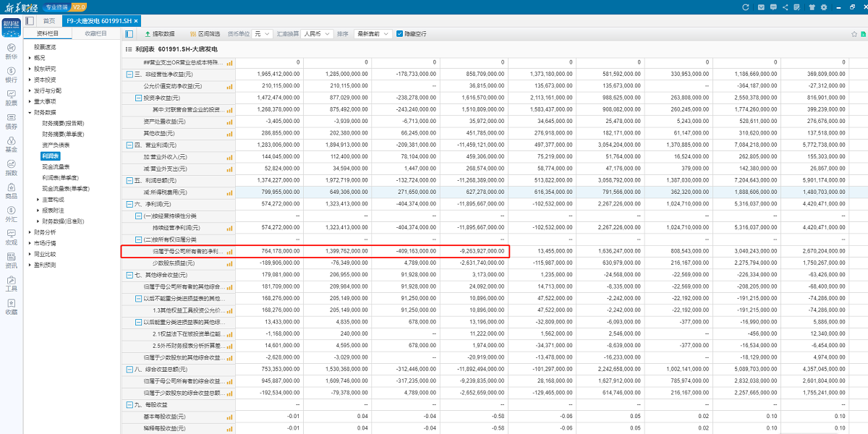Click the 区间筛选 button
Screen dimensions: 868x434
click(x=204, y=34)
